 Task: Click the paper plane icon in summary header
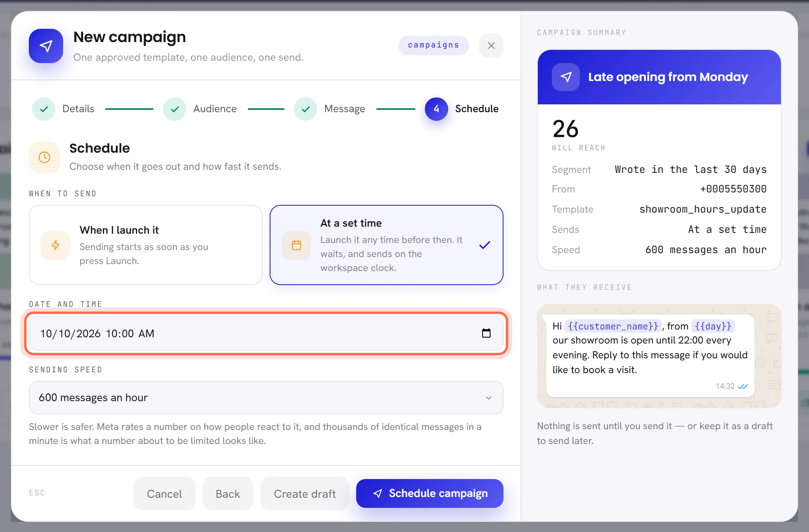pyautogui.click(x=566, y=77)
